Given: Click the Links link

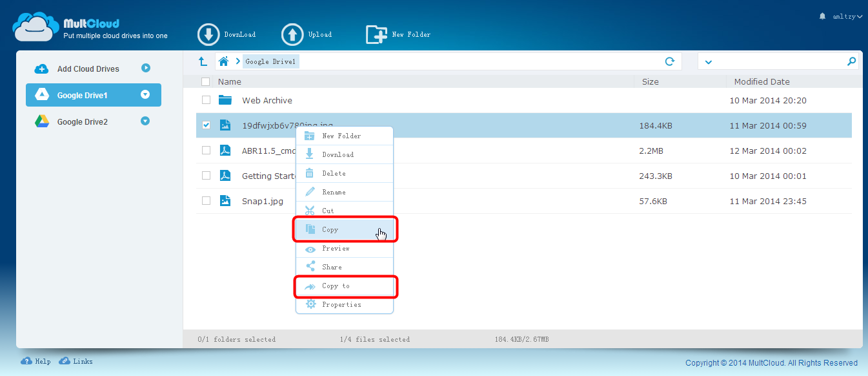Looking at the screenshot, I should coord(83,362).
